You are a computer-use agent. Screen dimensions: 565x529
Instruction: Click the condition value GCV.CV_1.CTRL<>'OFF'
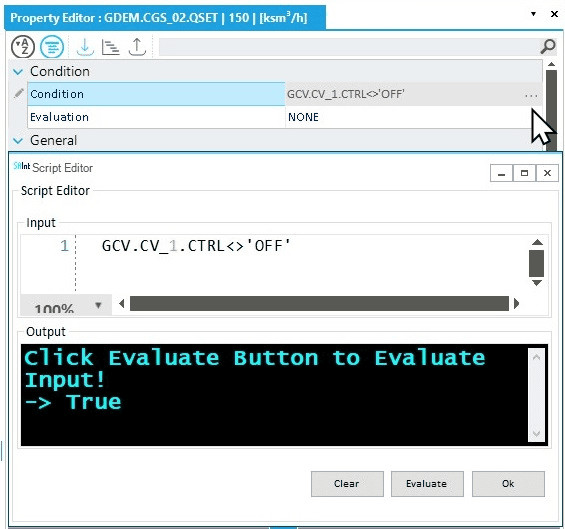pos(346,94)
